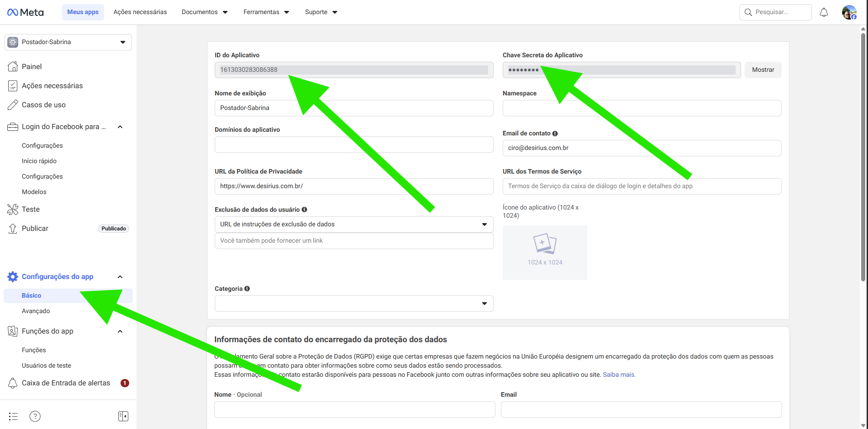Click the Exclusão de dados info icon

coord(304,210)
